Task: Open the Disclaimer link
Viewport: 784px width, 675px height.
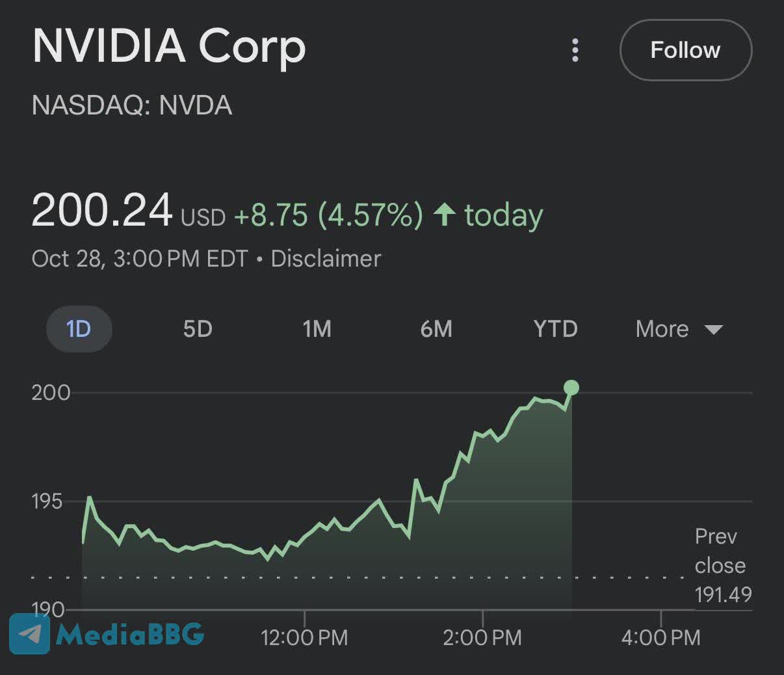Action: click(326, 259)
